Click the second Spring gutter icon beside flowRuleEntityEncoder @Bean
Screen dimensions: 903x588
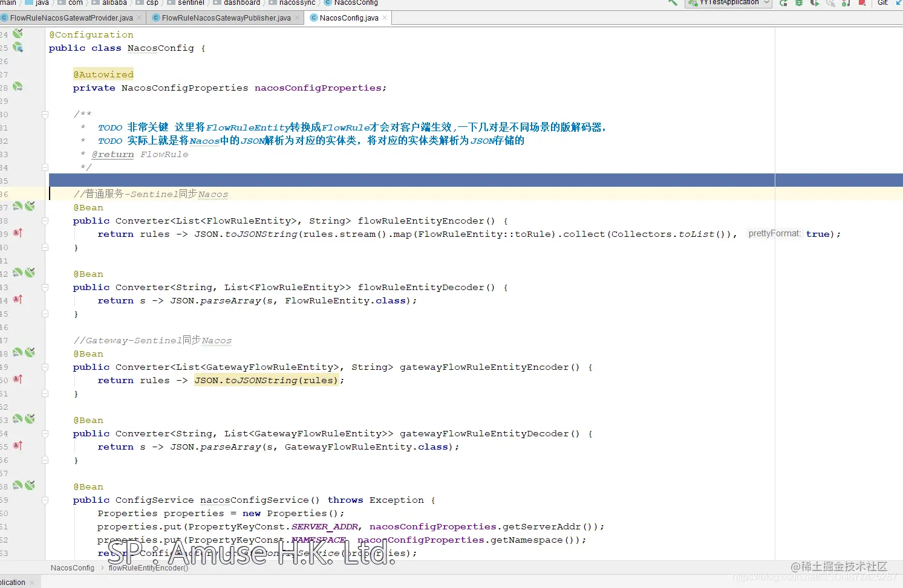pos(30,207)
